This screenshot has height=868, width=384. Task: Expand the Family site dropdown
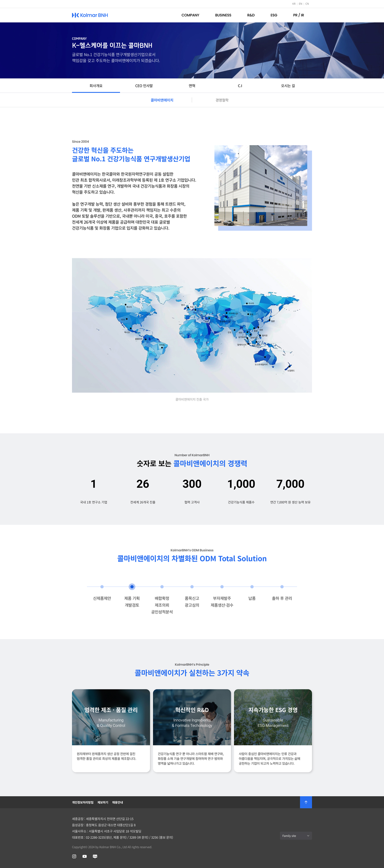click(x=295, y=836)
